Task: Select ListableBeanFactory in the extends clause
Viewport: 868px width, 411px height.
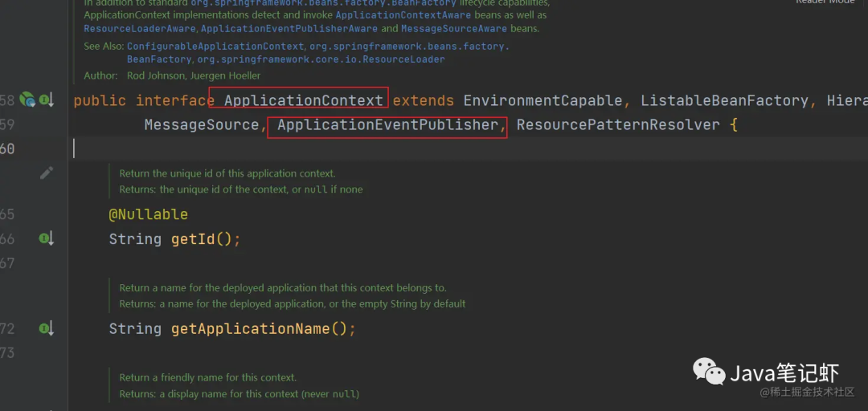Action: coord(724,100)
